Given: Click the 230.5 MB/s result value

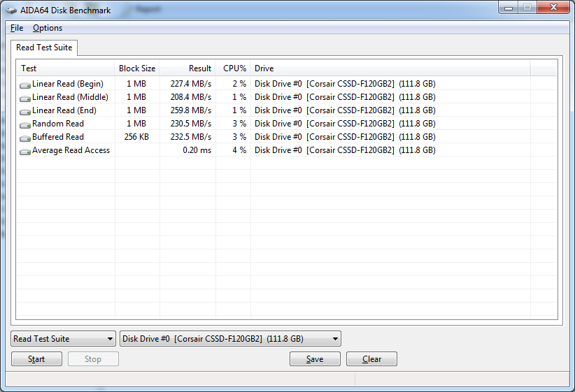Looking at the screenshot, I should [191, 124].
